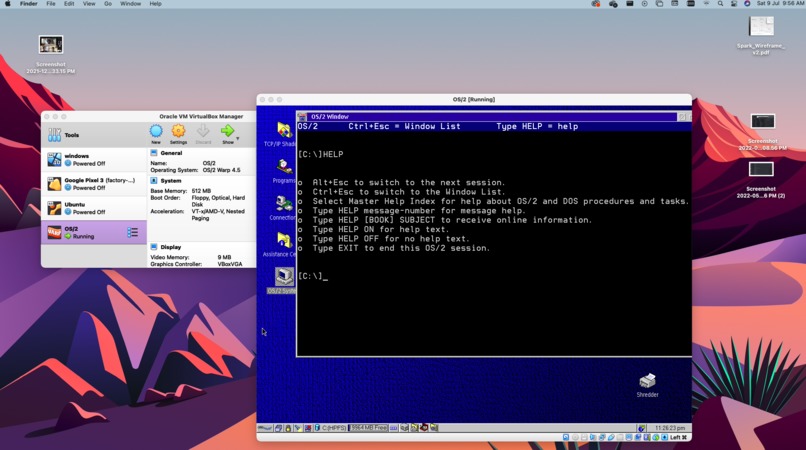Image resolution: width=806 pixels, height=450 pixels.
Task: Click the OS/2 Window title bar system icon
Action: pyautogui.click(x=302, y=117)
